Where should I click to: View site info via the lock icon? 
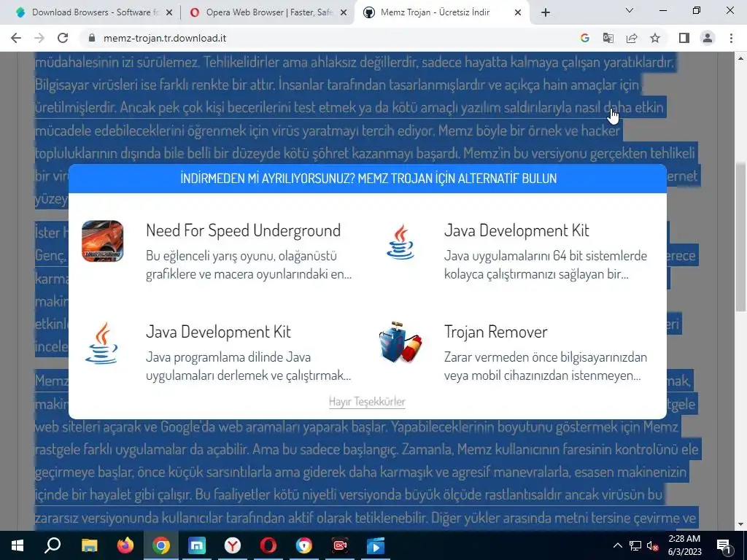point(93,38)
